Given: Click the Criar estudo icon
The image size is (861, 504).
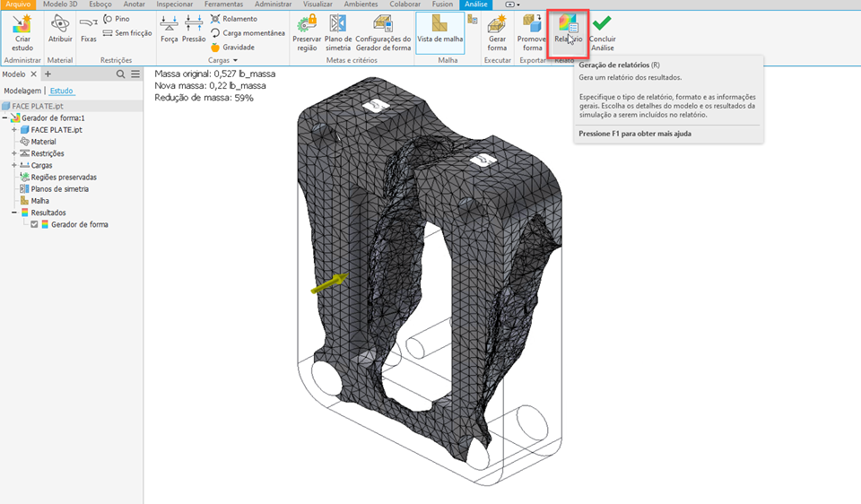Looking at the screenshot, I should (x=22, y=33).
